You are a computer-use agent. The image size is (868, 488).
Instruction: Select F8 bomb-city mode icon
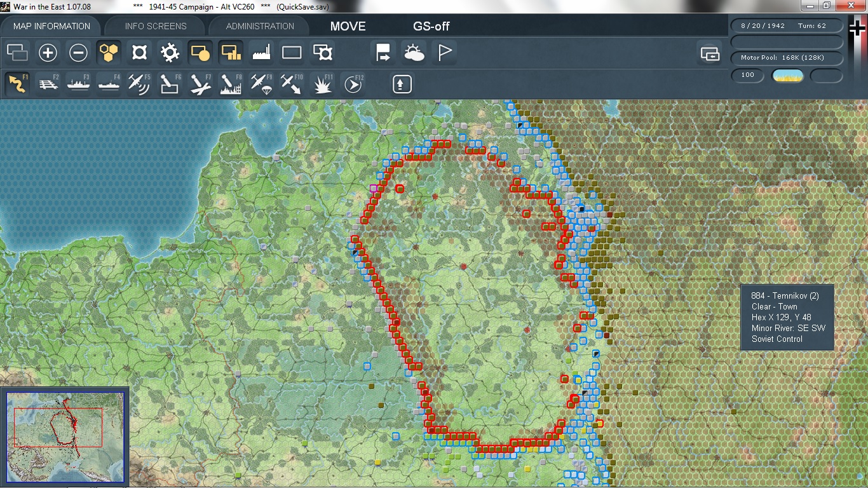pos(231,84)
